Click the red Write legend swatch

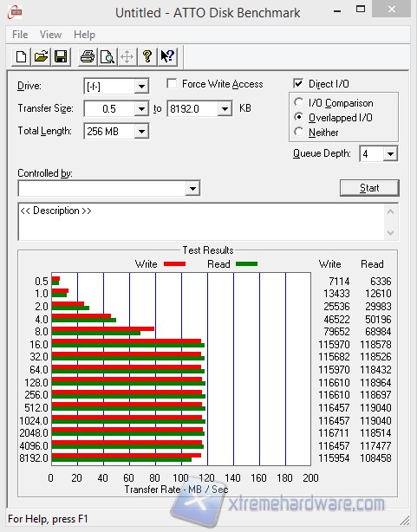pyautogui.click(x=174, y=264)
